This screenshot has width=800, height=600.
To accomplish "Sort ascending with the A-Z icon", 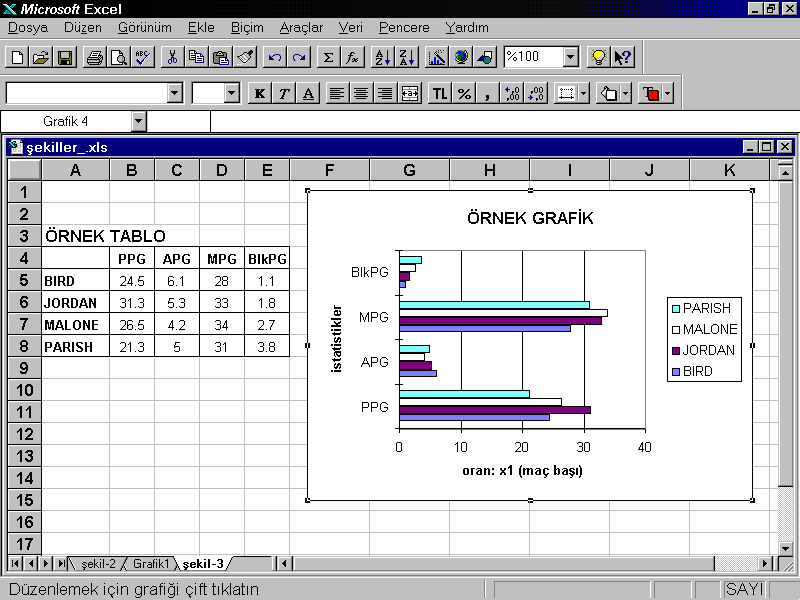I will point(383,57).
